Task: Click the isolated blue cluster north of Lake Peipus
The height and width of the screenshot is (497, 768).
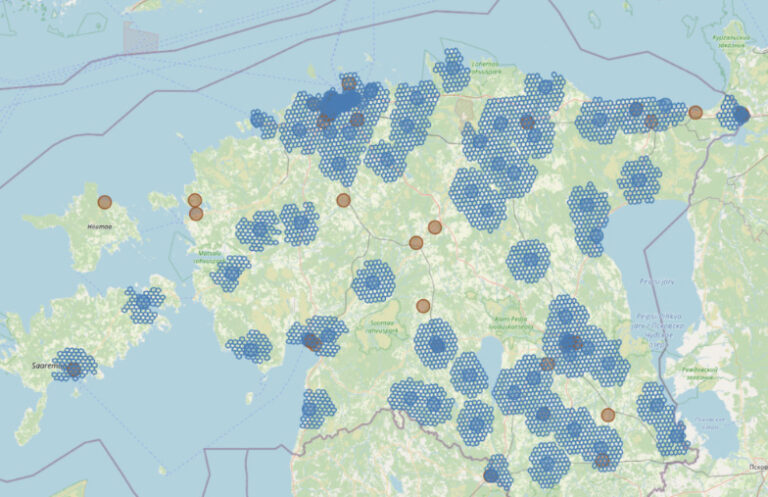Action: (639, 180)
